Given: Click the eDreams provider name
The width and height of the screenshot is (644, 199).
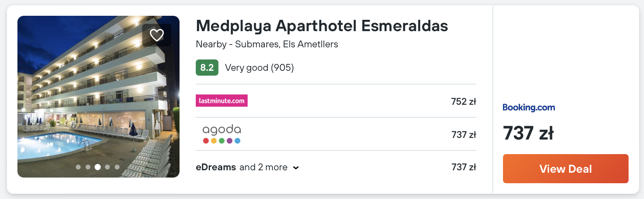Looking at the screenshot, I should pos(216,167).
